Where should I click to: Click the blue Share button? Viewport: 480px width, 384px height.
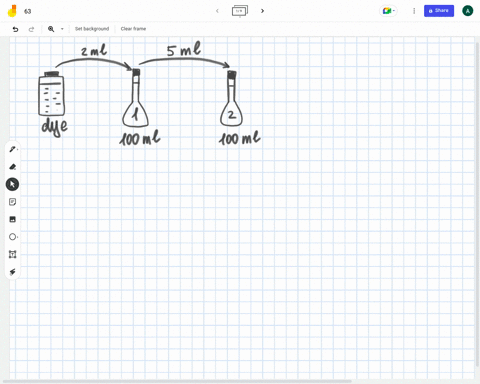click(439, 11)
